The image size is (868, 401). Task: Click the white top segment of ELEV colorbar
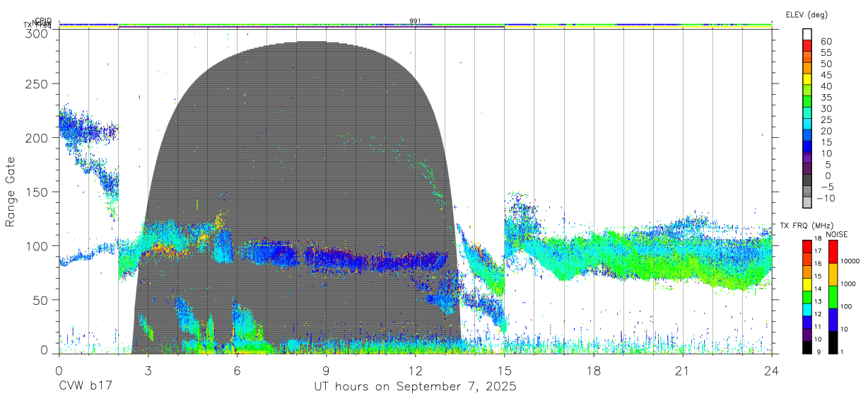(807, 35)
